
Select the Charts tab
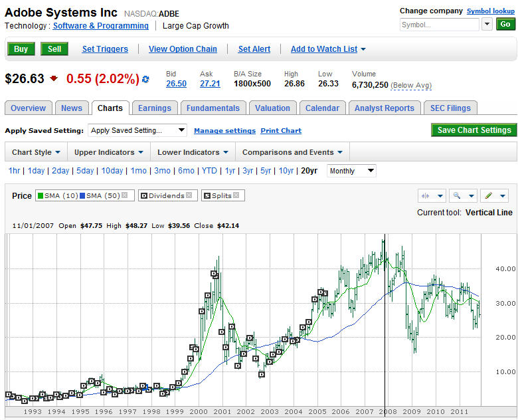point(110,108)
